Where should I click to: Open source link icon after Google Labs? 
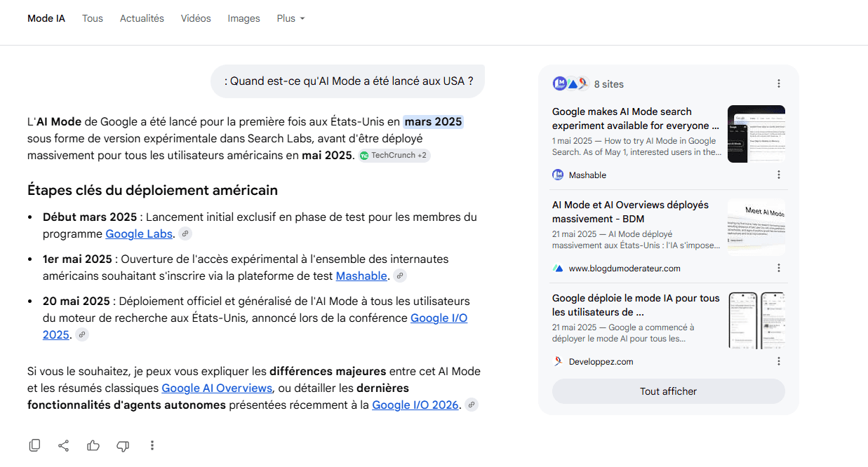pyautogui.click(x=185, y=234)
